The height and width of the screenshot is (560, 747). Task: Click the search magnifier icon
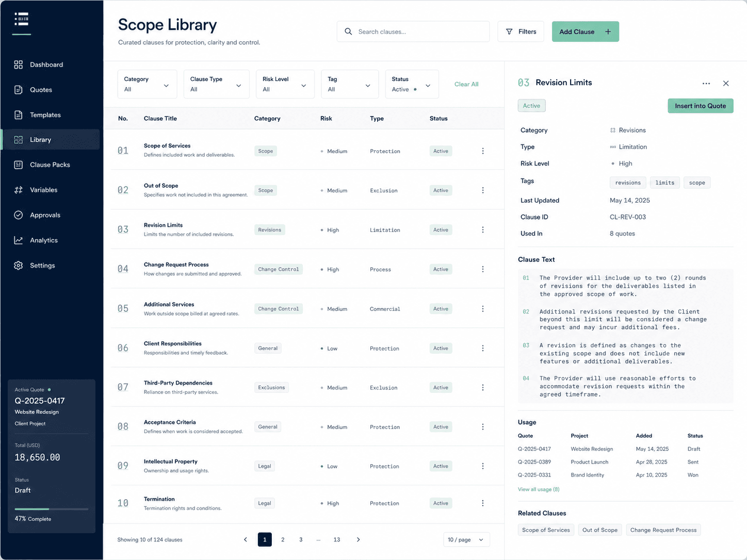coord(348,31)
